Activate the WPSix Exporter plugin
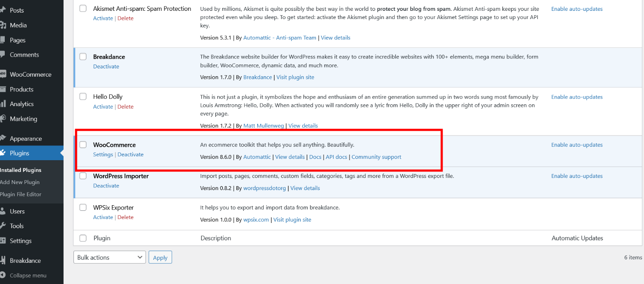This screenshot has width=644, height=284. click(x=103, y=217)
